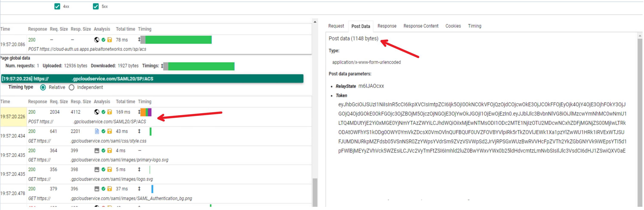This screenshot has height=210, width=644.
Task: Click the image icon on primary-logo.svg row
Action: (x=97, y=150)
